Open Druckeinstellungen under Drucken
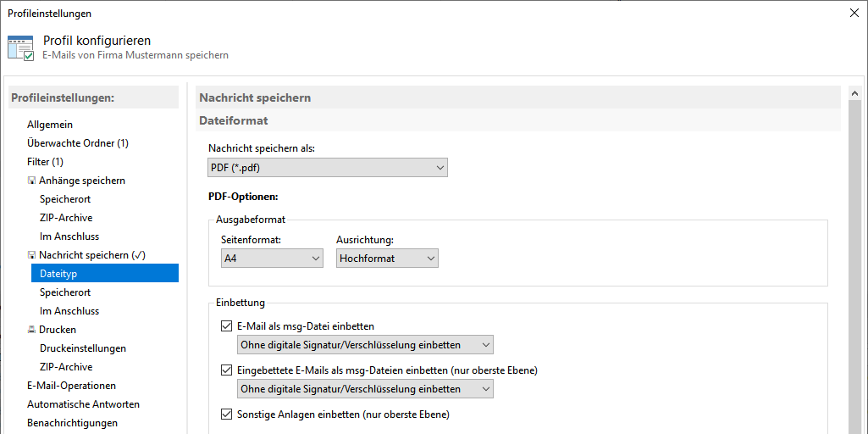 coord(83,348)
